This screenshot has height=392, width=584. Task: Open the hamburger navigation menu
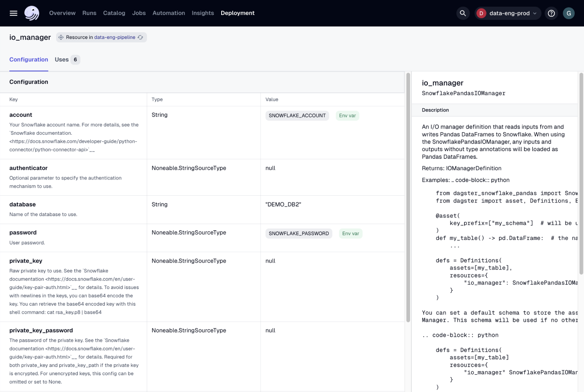click(x=13, y=13)
